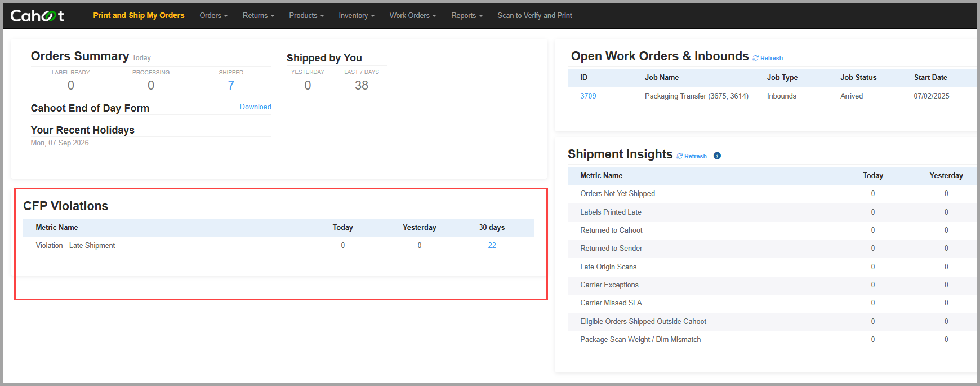
Task: Click the CFP Violations heading
Action: pyautogui.click(x=65, y=206)
